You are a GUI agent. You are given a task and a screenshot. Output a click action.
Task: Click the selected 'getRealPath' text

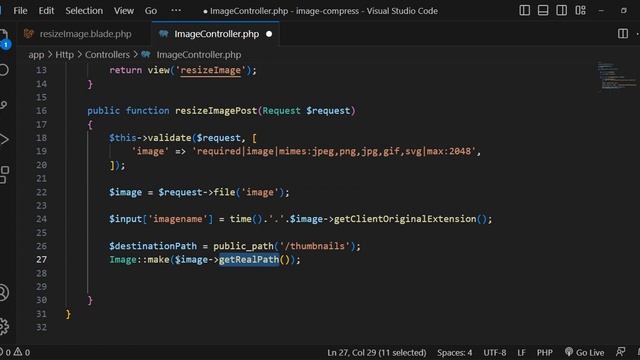click(x=249, y=260)
